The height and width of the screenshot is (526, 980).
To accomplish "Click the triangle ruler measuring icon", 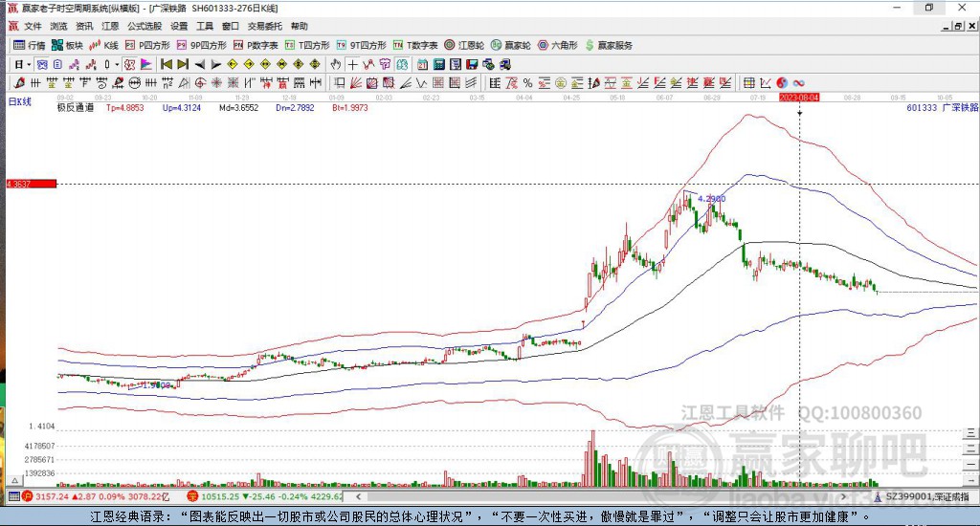I will point(184,83).
